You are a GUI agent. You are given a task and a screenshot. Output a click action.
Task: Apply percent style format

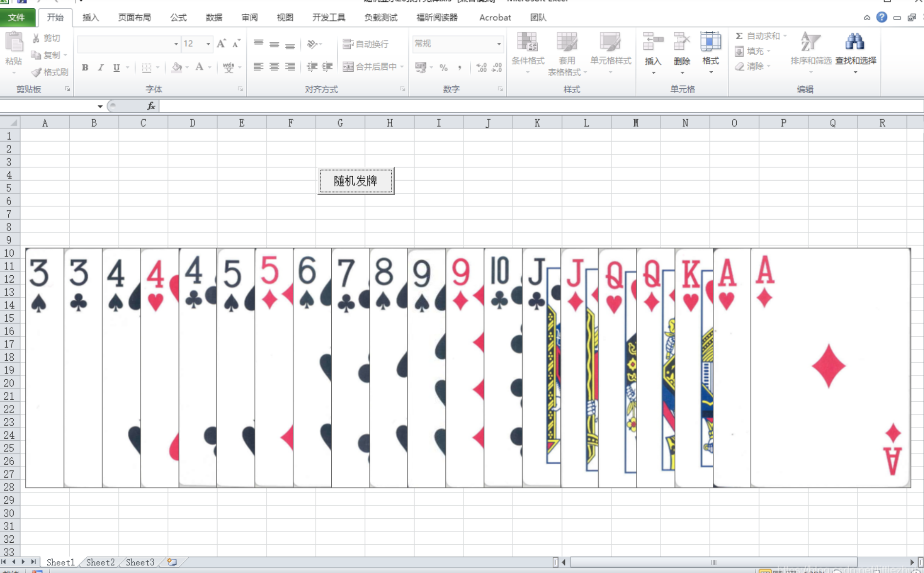[x=443, y=68]
